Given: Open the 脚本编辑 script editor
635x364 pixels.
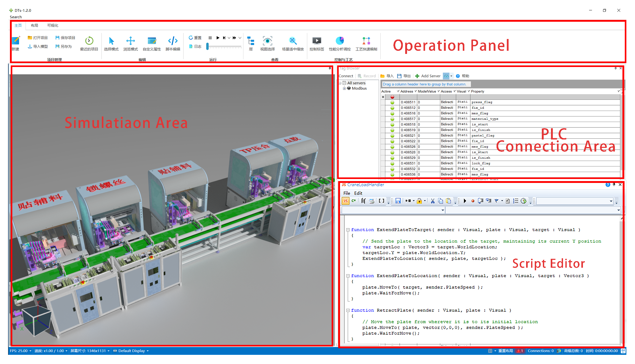Looking at the screenshot, I should 173,41.
